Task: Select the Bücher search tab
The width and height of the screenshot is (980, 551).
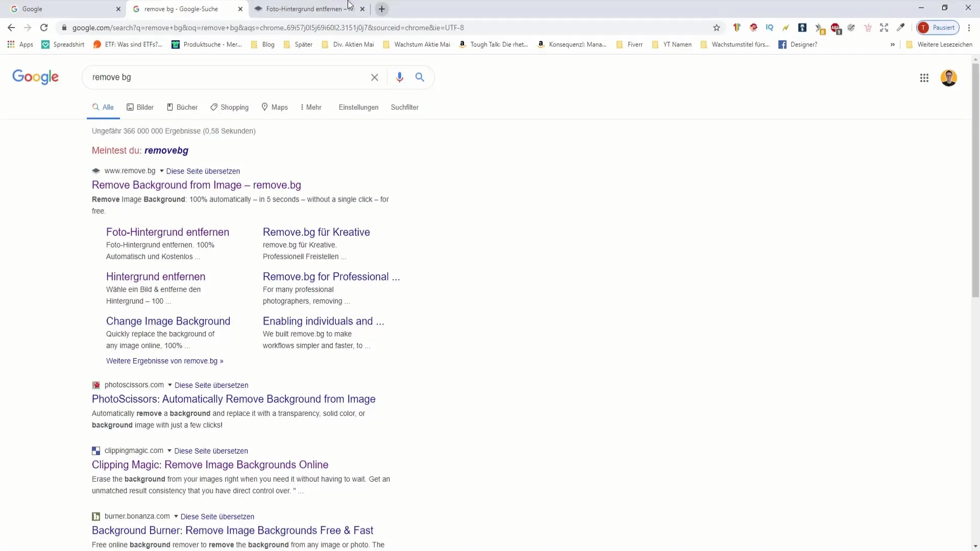Action: pyautogui.click(x=182, y=107)
